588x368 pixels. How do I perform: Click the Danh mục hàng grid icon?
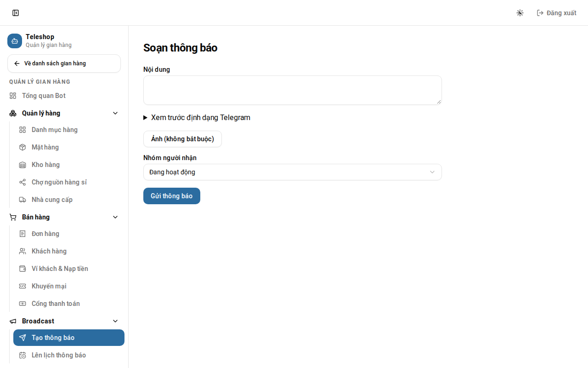tap(23, 130)
